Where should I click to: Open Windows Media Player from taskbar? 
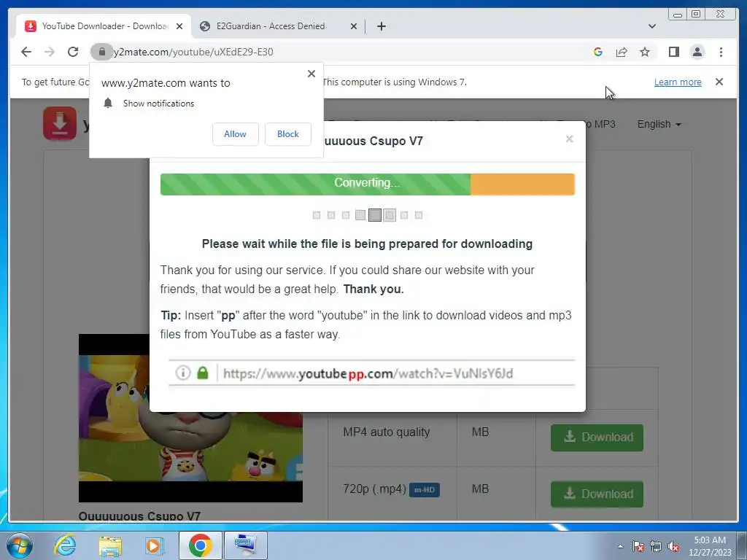point(155,545)
